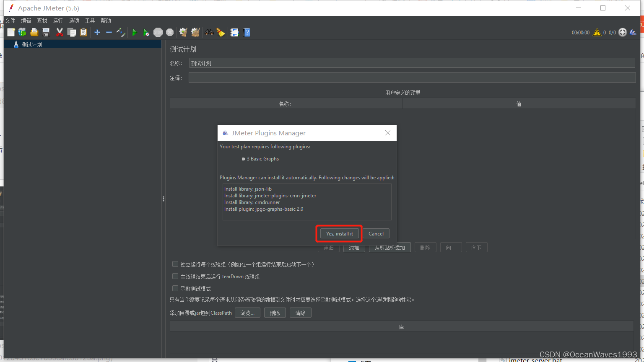Image resolution: width=644 pixels, height=362 pixels.
Task: Click the Stop test icon
Action: coord(158,32)
